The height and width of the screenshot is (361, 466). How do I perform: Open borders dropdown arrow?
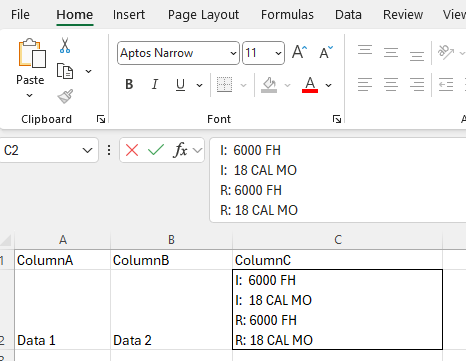(244, 85)
